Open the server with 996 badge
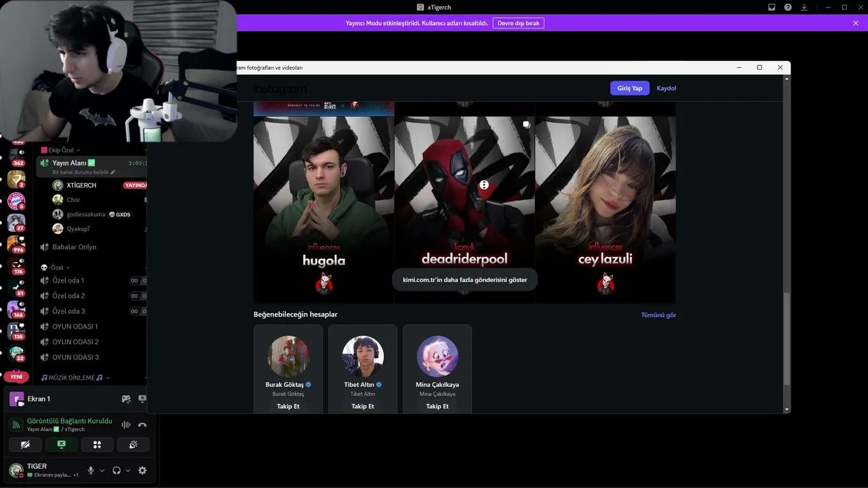Screen dimensions: 868x488 (x=16, y=244)
